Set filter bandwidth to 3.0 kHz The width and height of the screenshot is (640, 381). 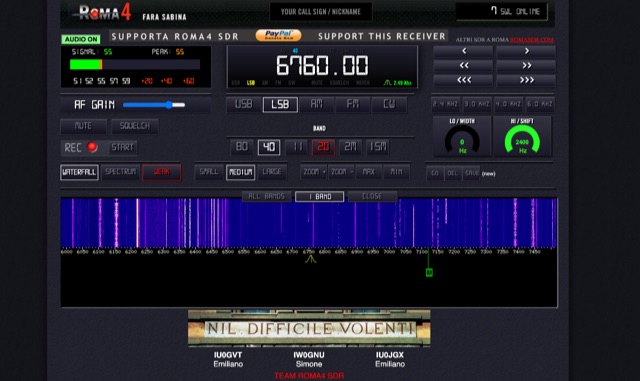tap(477, 105)
